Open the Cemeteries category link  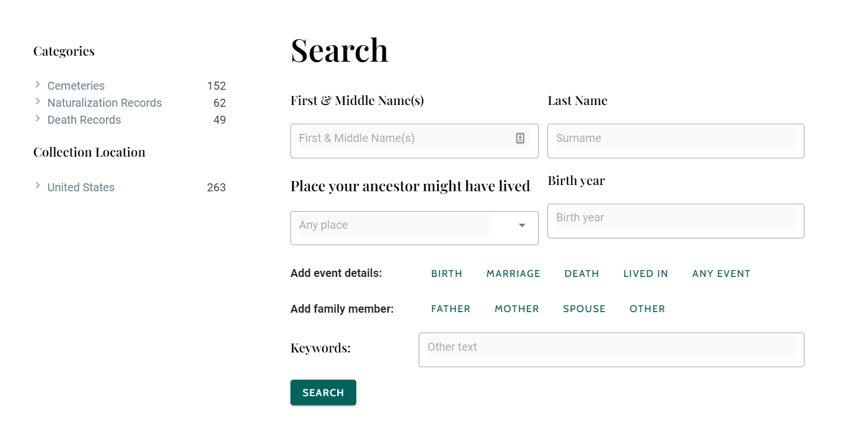point(76,86)
